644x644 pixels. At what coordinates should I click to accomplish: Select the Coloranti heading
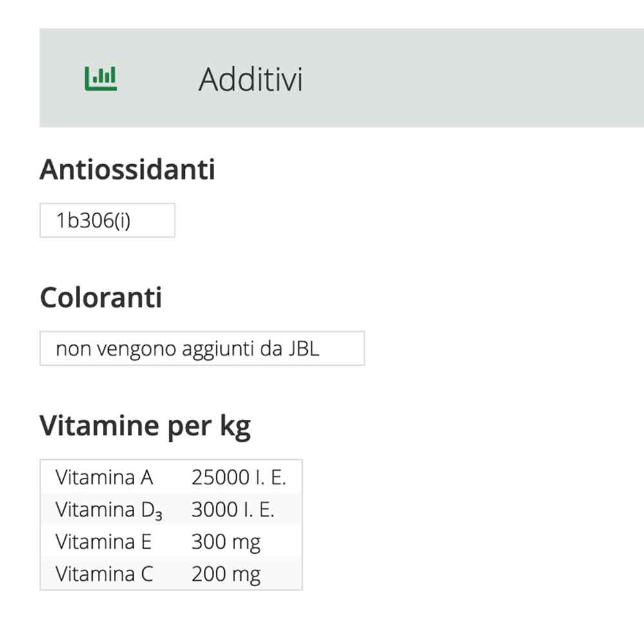click(x=101, y=298)
